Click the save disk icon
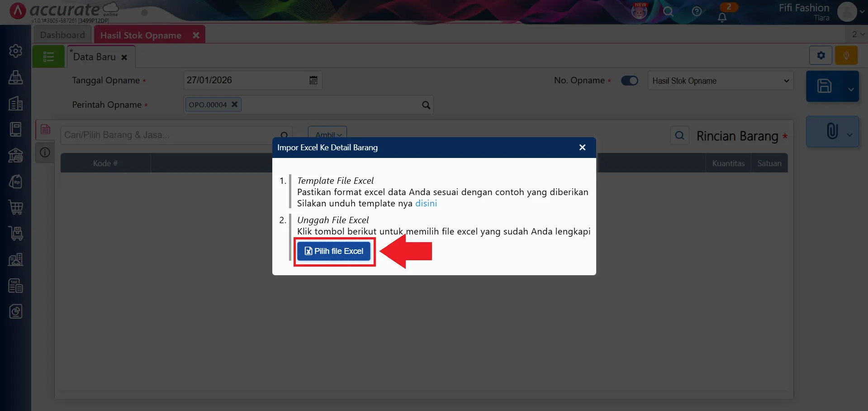868x411 pixels. point(824,86)
